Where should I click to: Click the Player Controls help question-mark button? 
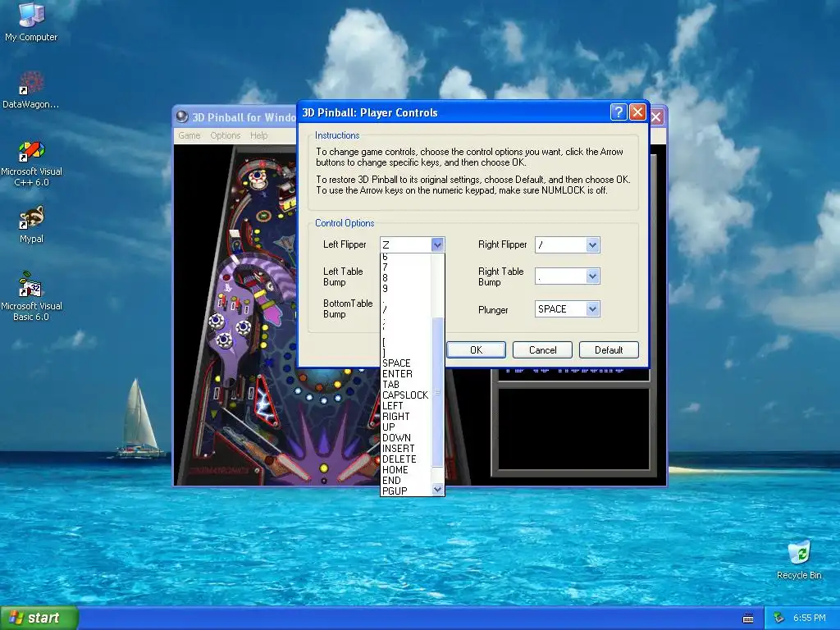[x=619, y=112]
